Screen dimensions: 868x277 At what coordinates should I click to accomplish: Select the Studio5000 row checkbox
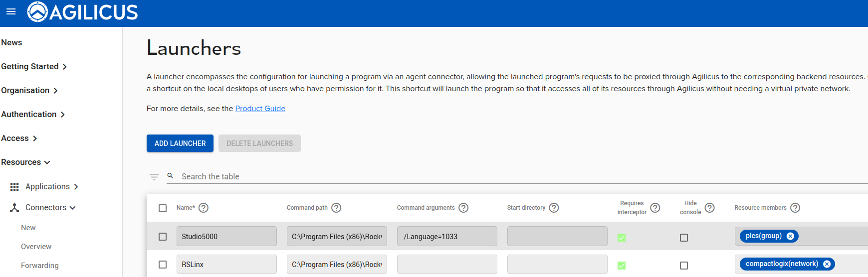point(163,237)
